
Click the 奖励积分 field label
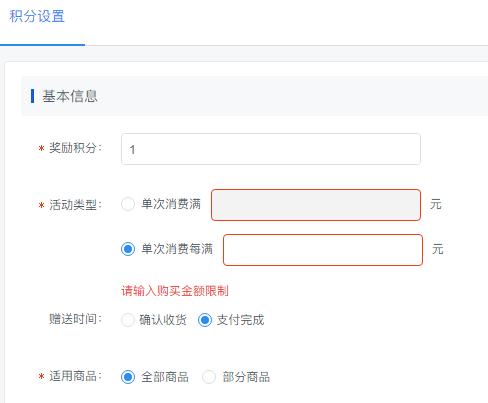click(x=75, y=148)
